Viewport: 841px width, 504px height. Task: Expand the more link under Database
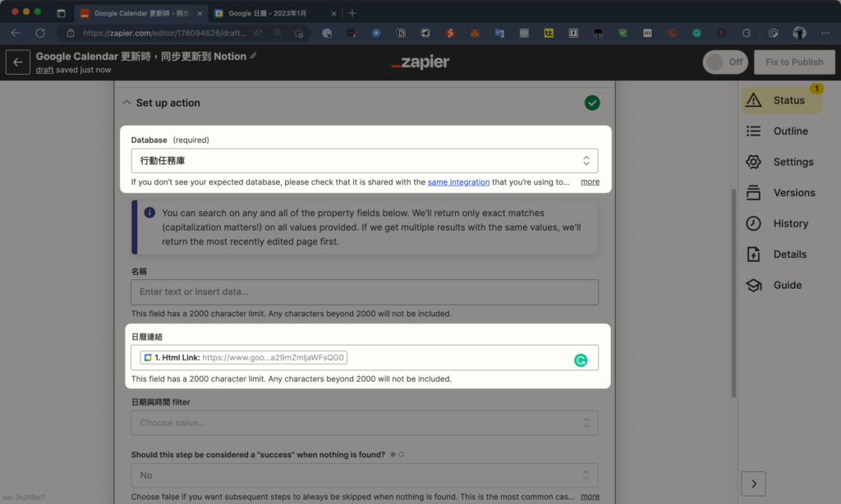590,181
